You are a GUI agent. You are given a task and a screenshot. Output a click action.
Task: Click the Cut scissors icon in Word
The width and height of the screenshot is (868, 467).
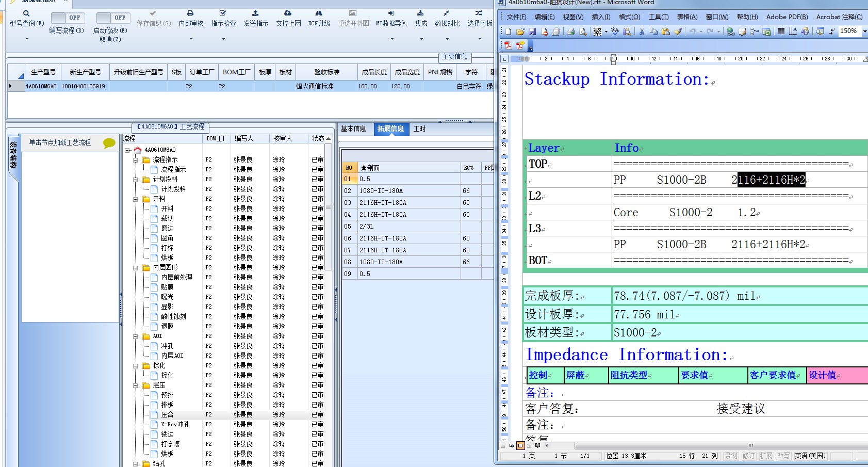click(642, 31)
